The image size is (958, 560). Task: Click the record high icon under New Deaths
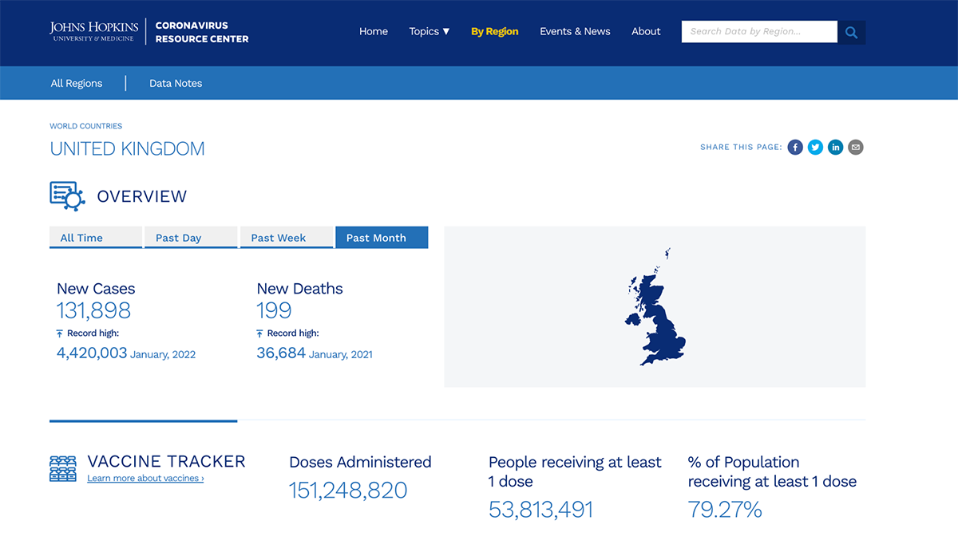tap(261, 333)
